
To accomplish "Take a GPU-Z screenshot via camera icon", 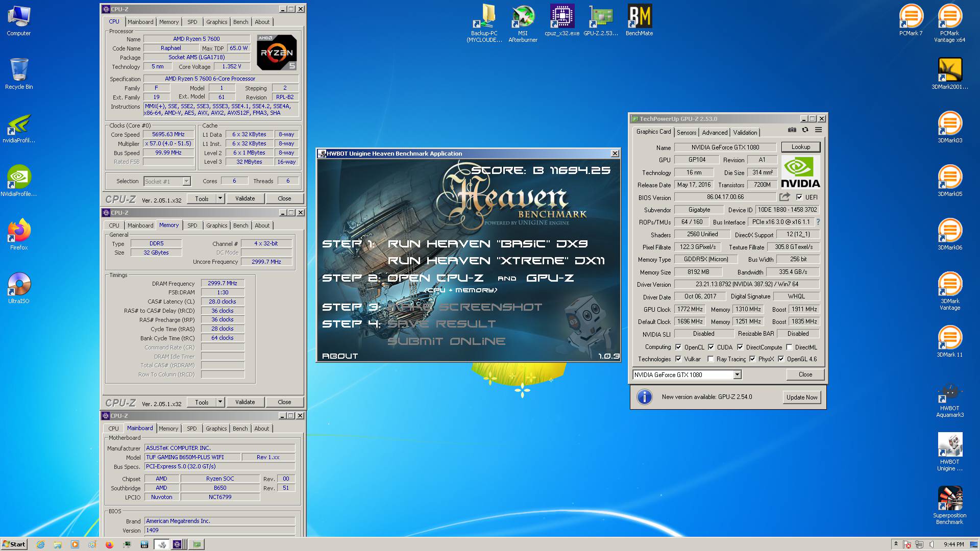I will pos(792,130).
